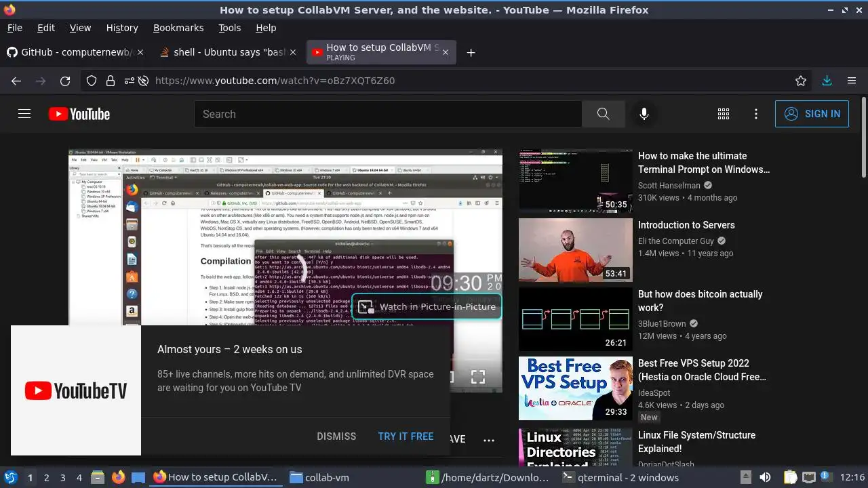The image size is (868, 488).
Task: Open the Tools menu
Action: 230,28
